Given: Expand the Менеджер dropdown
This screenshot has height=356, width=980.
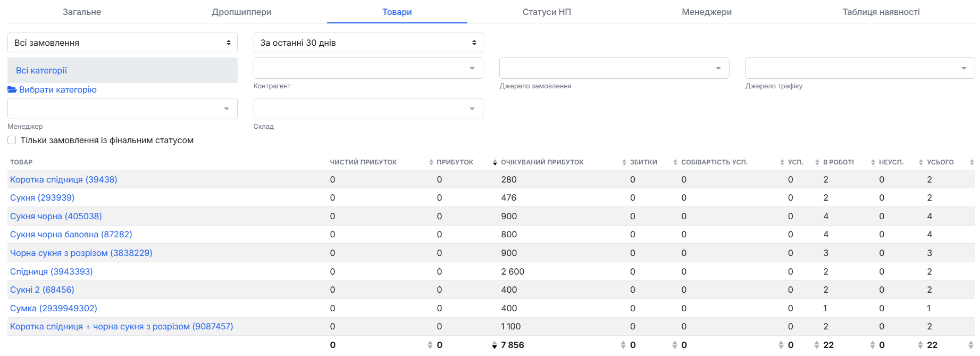Looking at the screenshot, I should pos(122,109).
